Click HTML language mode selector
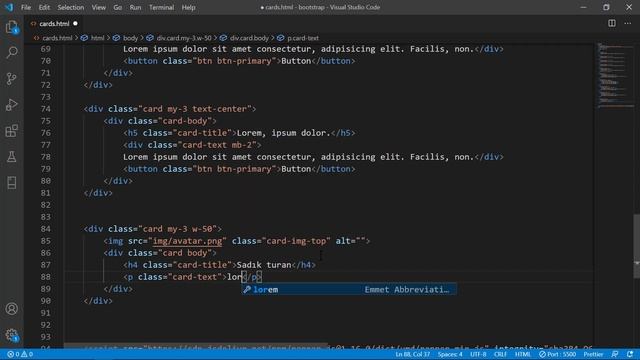 pyautogui.click(x=522, y=354)
